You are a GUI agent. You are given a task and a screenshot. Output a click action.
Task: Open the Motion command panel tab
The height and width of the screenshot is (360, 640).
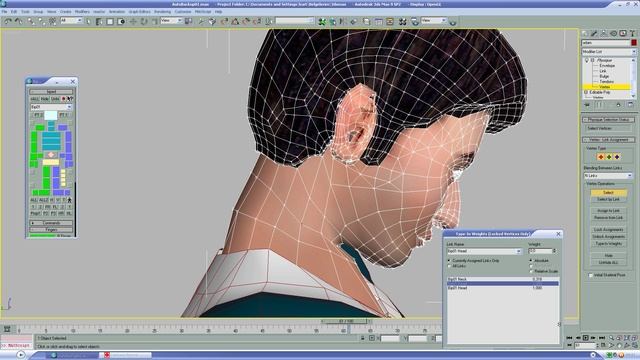click(613, 33)
